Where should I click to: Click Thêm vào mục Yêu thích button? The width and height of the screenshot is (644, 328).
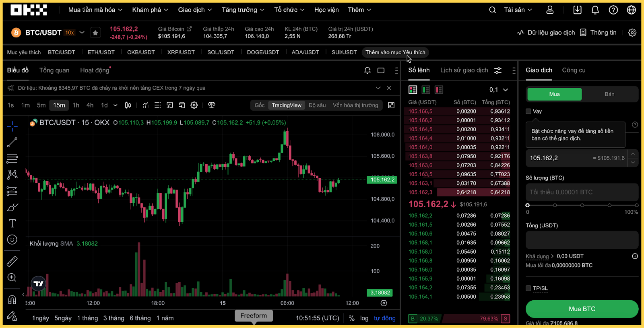tap(395, 52)
